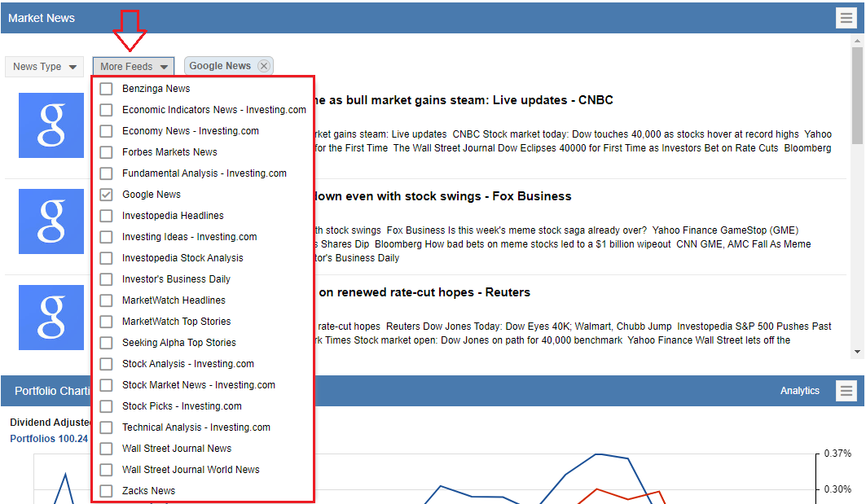The width and height of the screenshot is (866, 504).
Task: Check the Zacks News feed
Action: pos(106,491)
